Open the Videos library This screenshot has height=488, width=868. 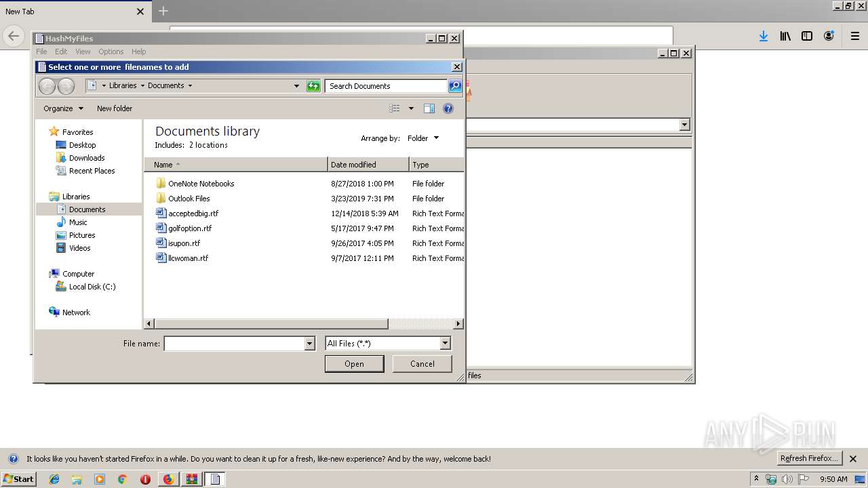79,248
